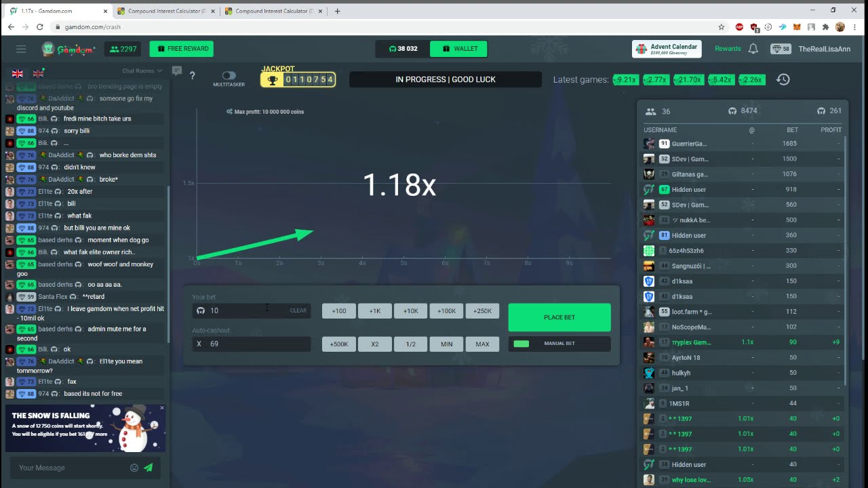Add +250K to the bet
The image size is (868, 488).
click(x=483, y=311)
